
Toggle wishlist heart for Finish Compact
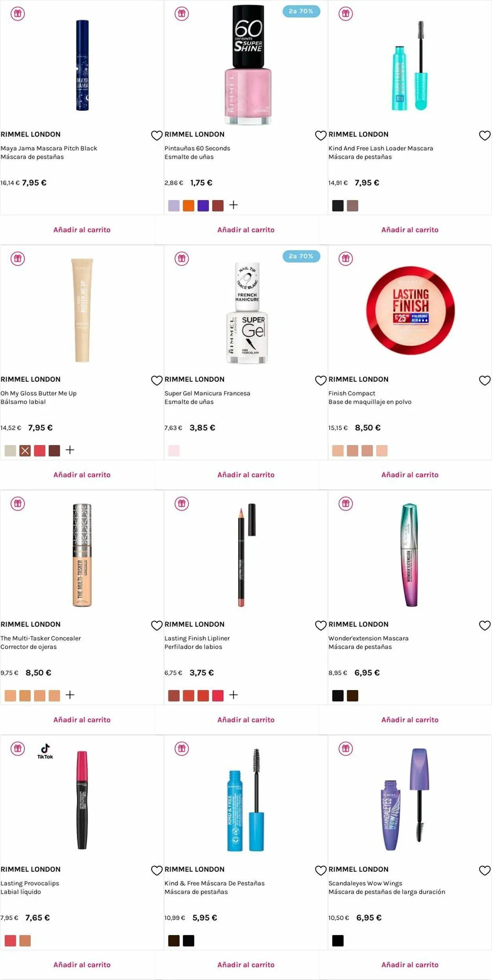pos(485,380)
